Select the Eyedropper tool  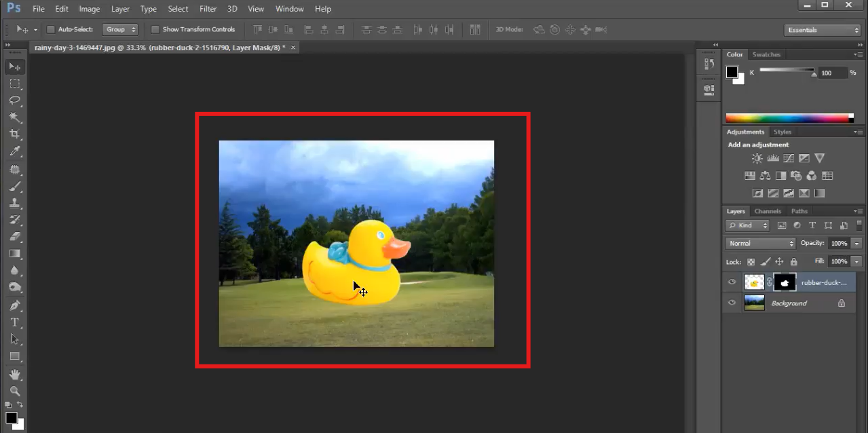tap(14, 151)
